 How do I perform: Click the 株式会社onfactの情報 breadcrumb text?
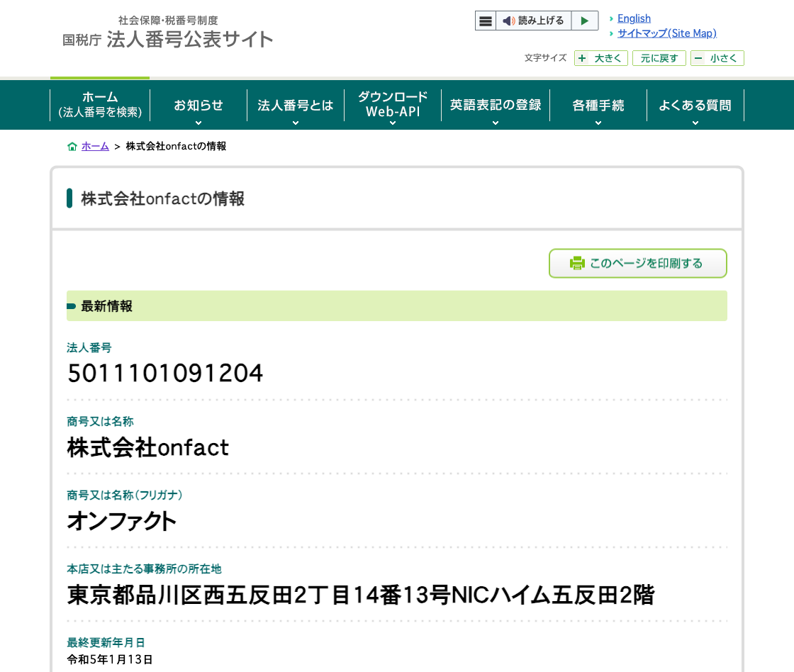coord(177,146)
